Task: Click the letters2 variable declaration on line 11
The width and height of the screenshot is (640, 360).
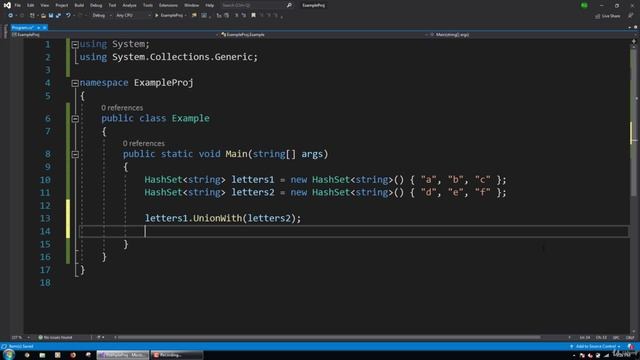Action: [253, 192]
